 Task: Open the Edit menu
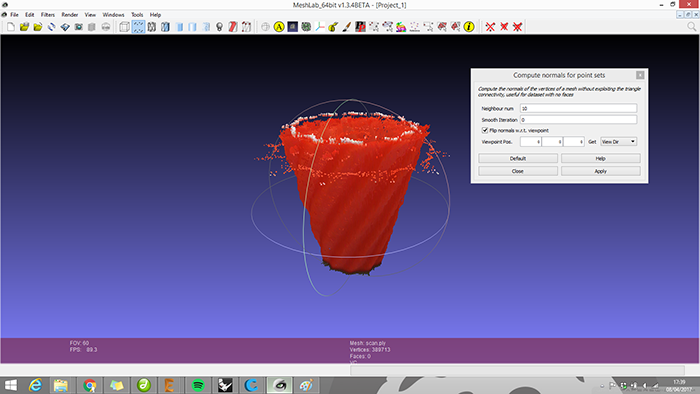[29, 15]
